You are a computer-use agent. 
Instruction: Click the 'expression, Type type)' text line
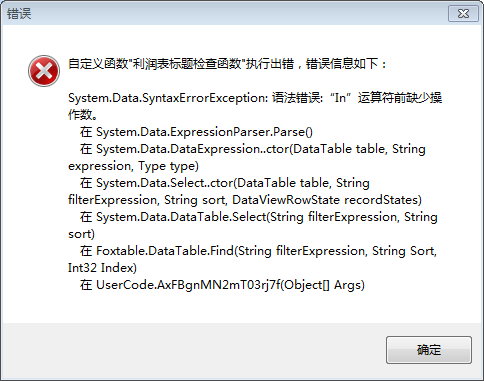click(133, 166)
